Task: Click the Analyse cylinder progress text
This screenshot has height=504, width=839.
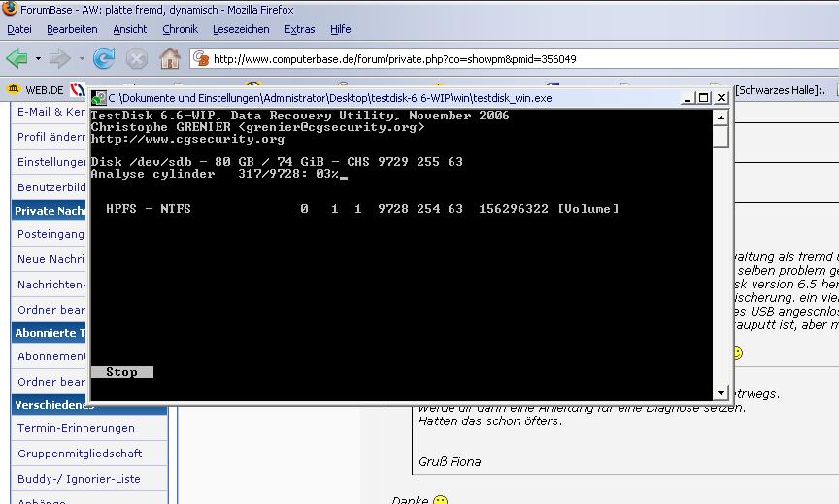Action: point(215,174)
